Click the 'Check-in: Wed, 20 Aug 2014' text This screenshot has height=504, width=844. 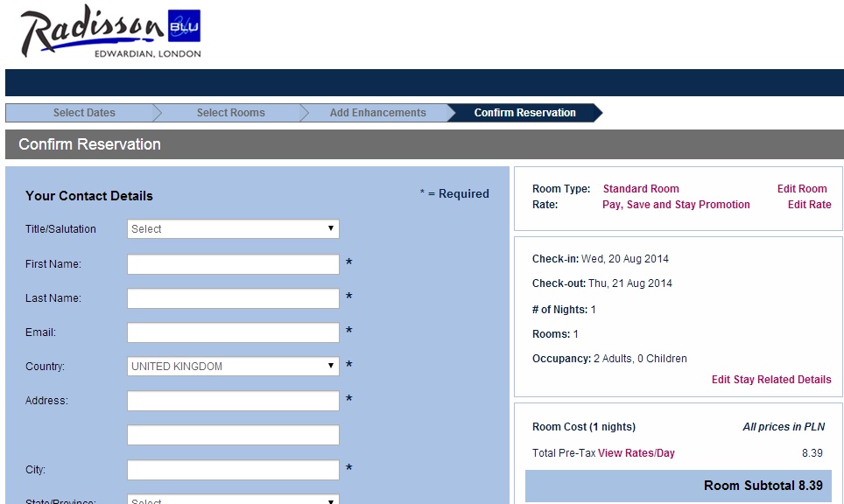pos(600,259)
